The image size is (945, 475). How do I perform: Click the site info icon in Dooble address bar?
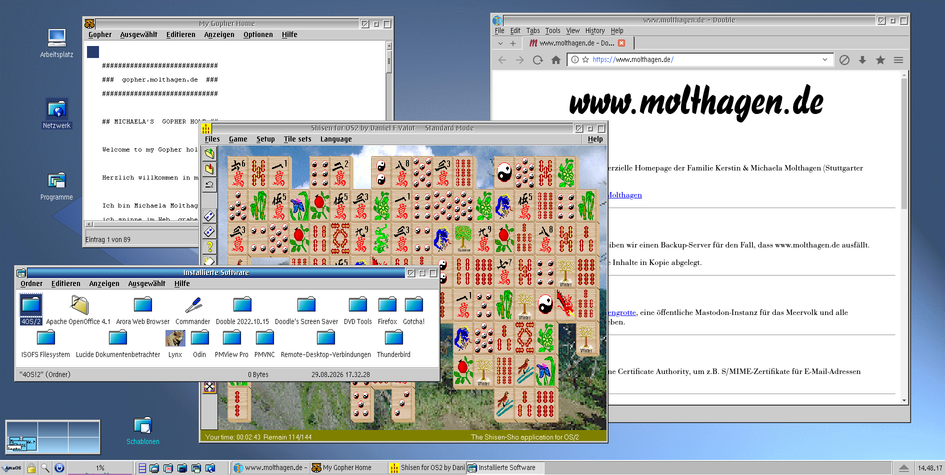(x=574, y=60)
